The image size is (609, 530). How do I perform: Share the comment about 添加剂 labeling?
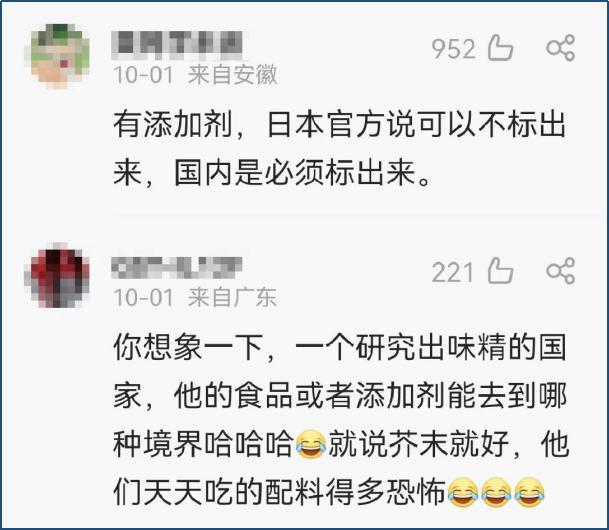pyautogui.click(x=560, y=48)
